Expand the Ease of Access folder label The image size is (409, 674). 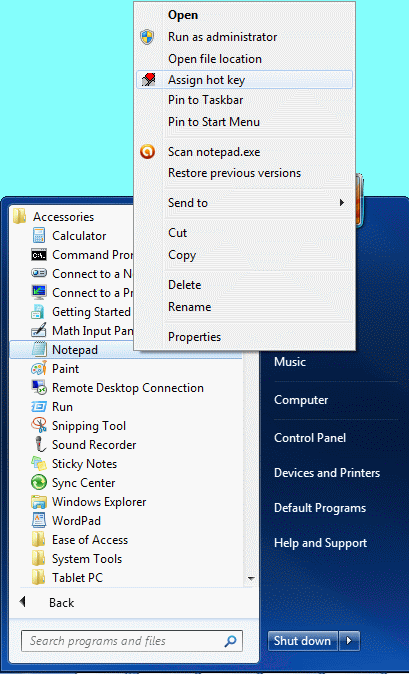tap(90, 540)
